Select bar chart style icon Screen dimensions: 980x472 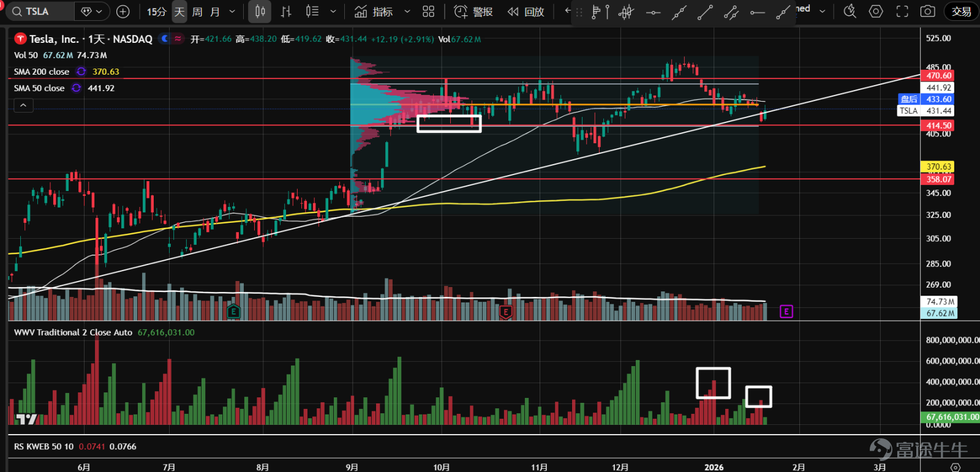(286, 12)
